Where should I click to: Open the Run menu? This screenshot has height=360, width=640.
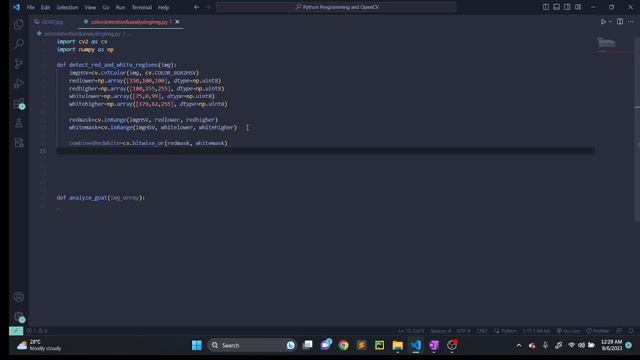(x=120, y=7)
